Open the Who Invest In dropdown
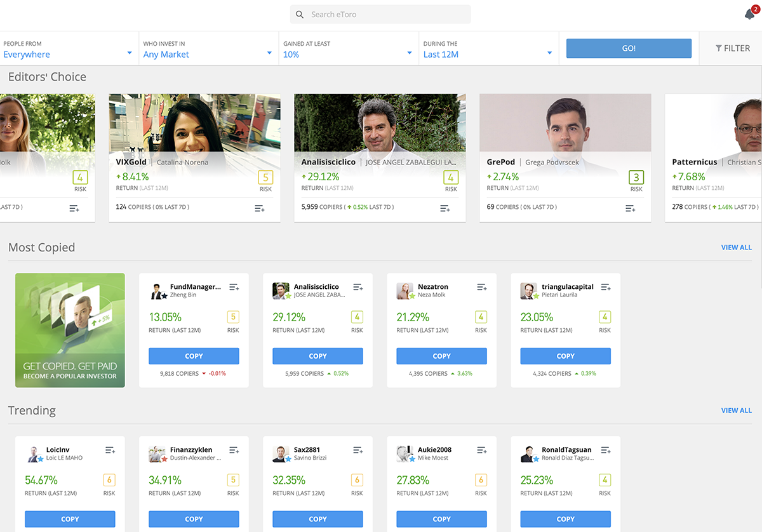Screen dimensions: 762x532 coord(209,49)
